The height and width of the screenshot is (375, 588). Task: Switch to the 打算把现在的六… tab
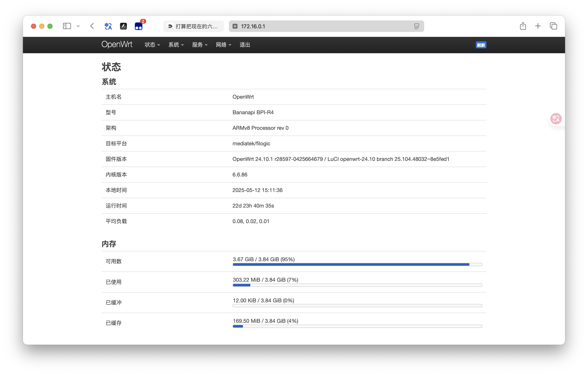pos(193,26)
